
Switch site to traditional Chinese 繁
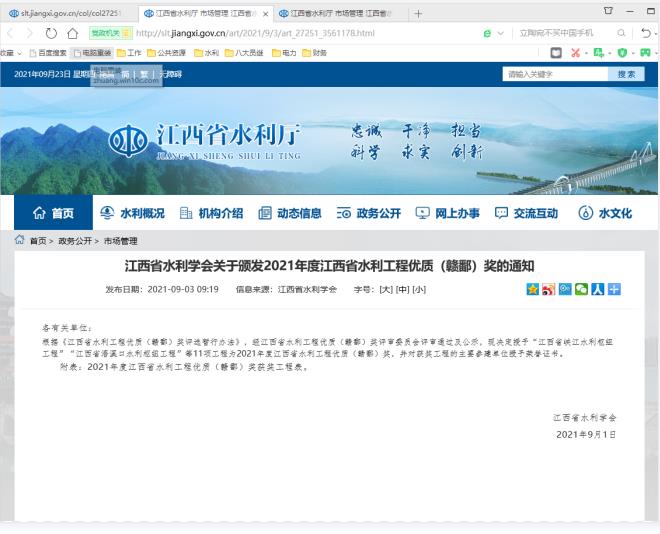pyautogui.click(x=144, y=74)
